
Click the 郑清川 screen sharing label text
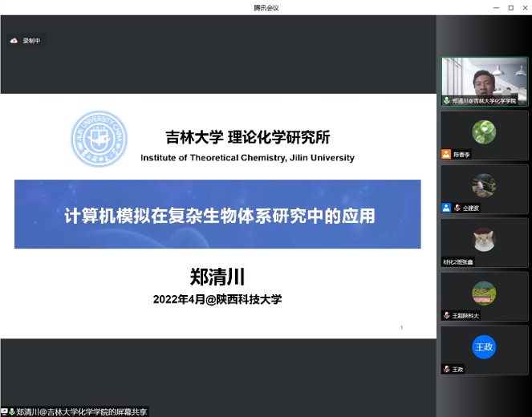(x=82, y=411)
